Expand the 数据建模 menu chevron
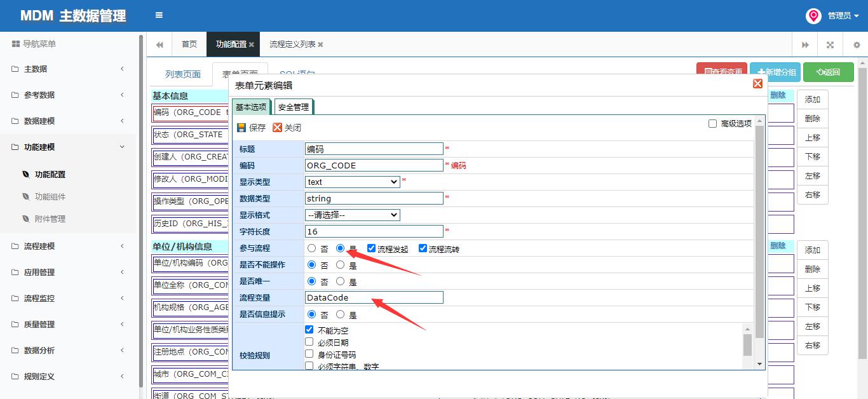The width and height of the screenshot is (868, 399). click(x=122, y=121)
